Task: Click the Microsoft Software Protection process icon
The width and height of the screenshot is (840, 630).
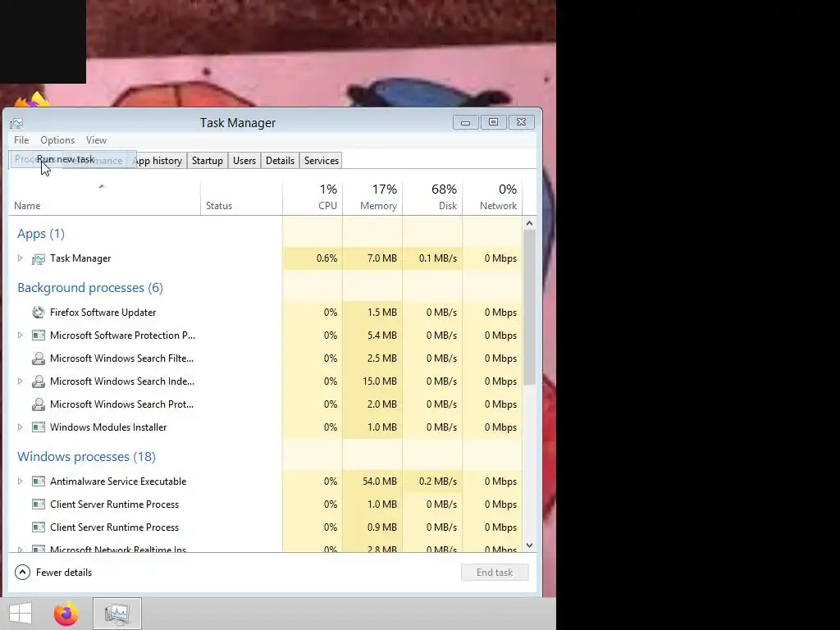Action: point(39,336)
